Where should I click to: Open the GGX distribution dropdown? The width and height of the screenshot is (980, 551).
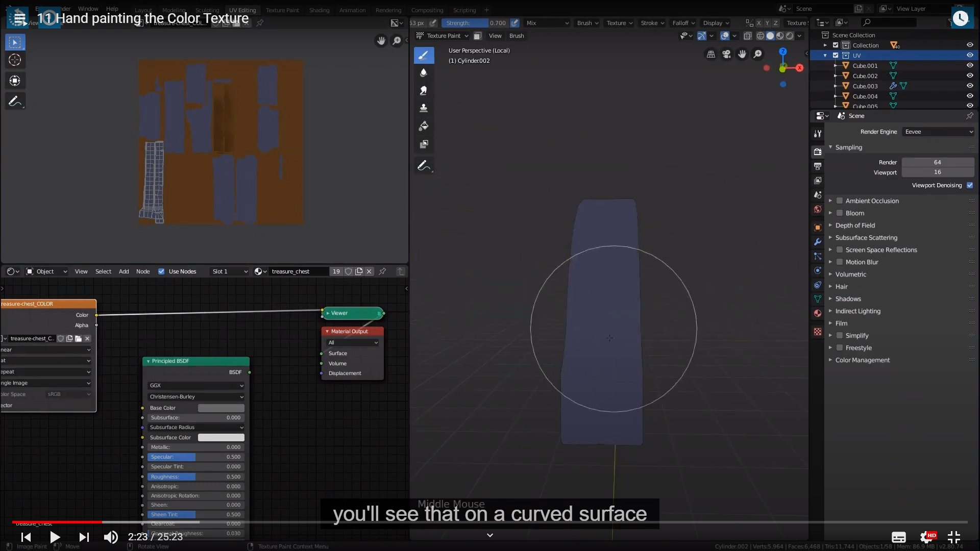196,386
